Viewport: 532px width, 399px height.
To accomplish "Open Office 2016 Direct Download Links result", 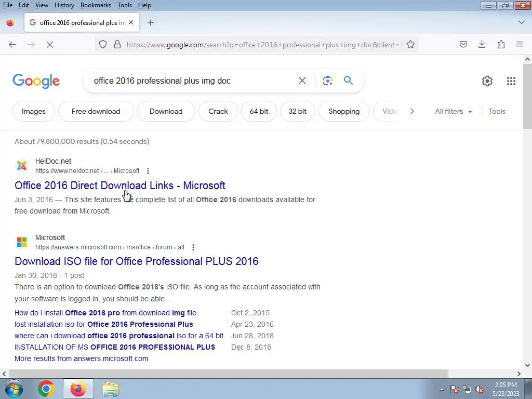I will (120, 185).
